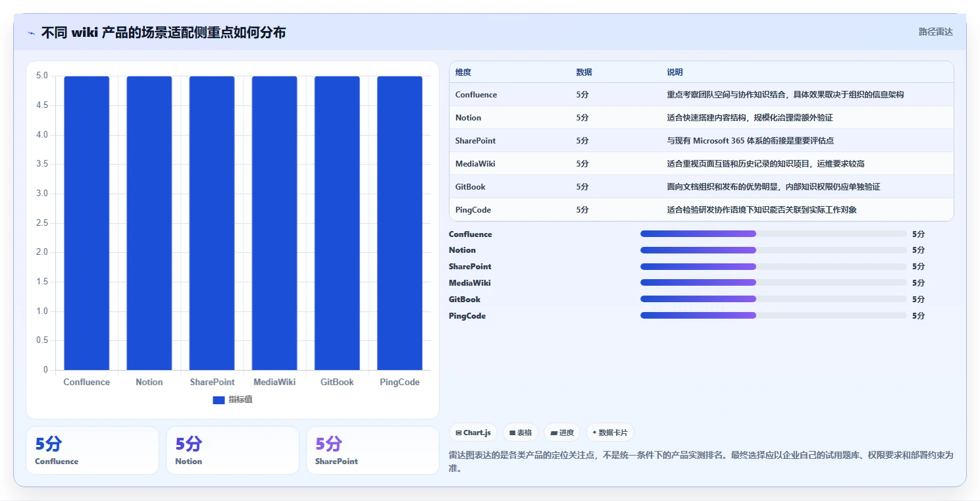Viewport: 980px width, 501px height.
Task: Click the 说明 column header
Action: (675, 72)
